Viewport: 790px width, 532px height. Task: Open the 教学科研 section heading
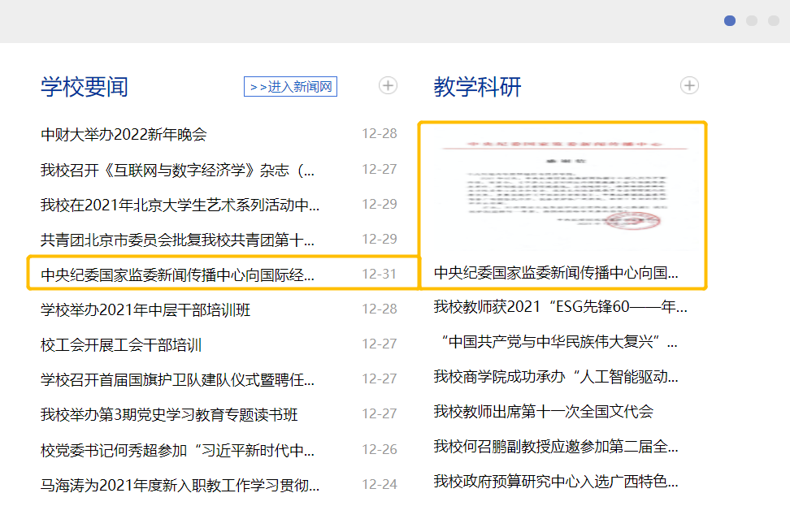click(477, 87)
